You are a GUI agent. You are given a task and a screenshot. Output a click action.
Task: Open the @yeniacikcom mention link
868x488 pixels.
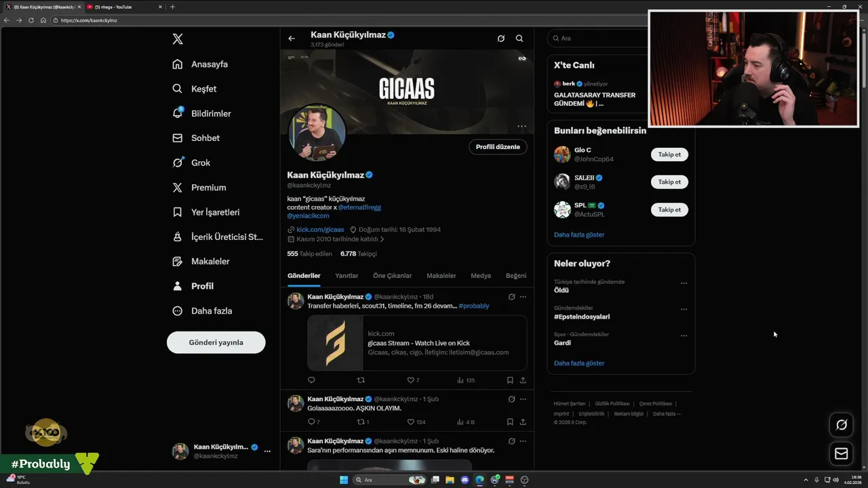pos(308,216)
